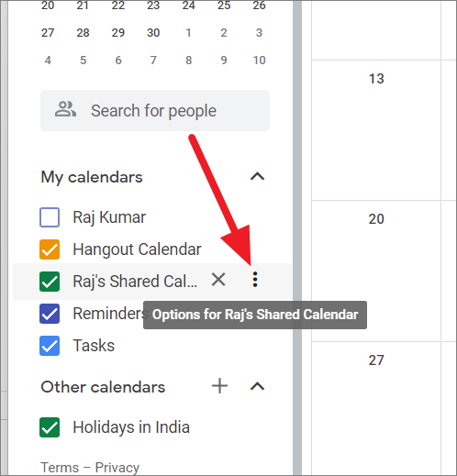Click the people icon in search box

65,109
